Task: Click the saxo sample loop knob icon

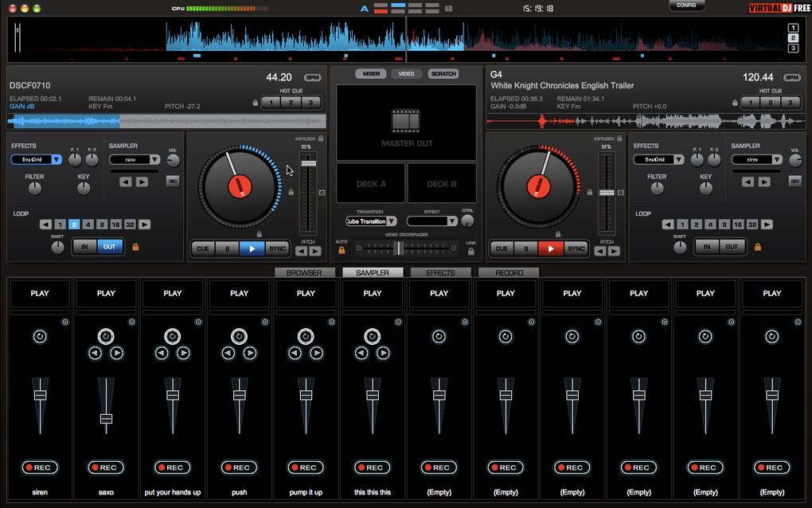Action: (106, 337)
